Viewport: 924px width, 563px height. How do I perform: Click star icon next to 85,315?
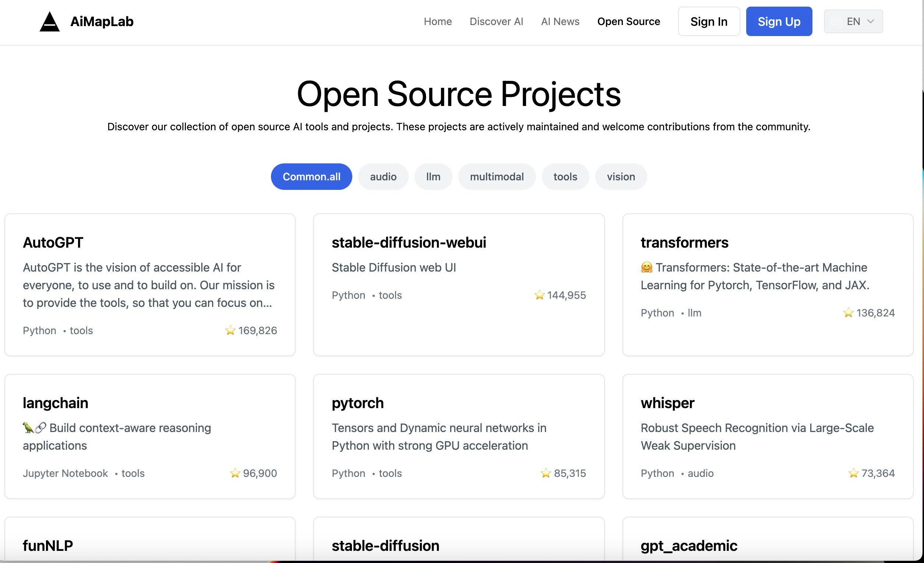(x=546, y=473)
